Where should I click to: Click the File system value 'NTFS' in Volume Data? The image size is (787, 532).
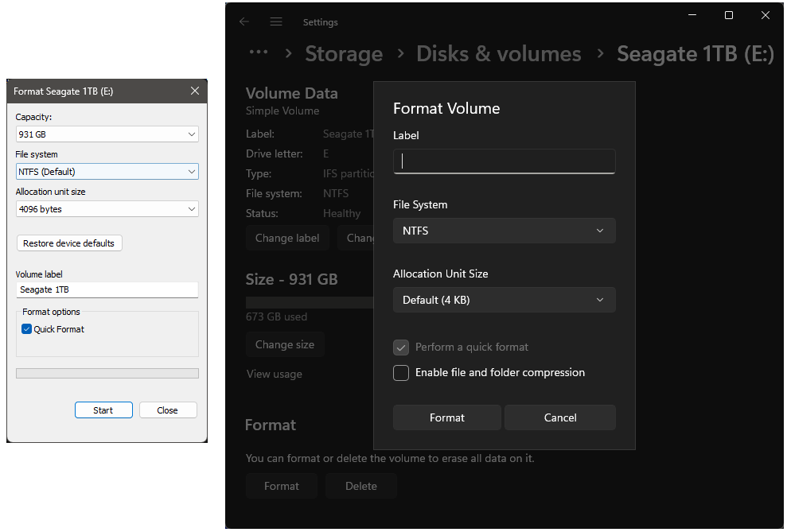pyautogui.click(x=336, y=193)
